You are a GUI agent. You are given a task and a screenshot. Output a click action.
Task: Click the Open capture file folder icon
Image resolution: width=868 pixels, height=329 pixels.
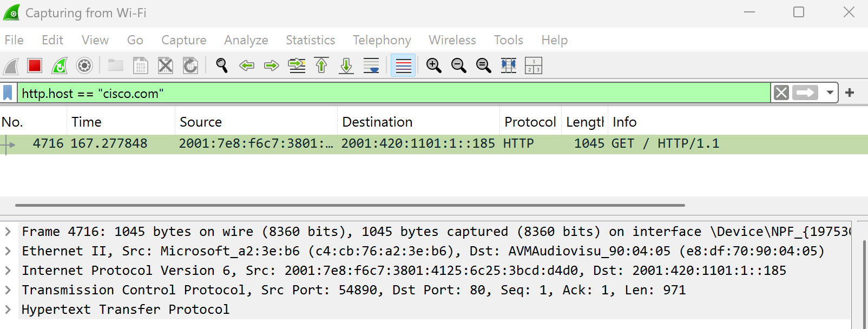[115, 66]
